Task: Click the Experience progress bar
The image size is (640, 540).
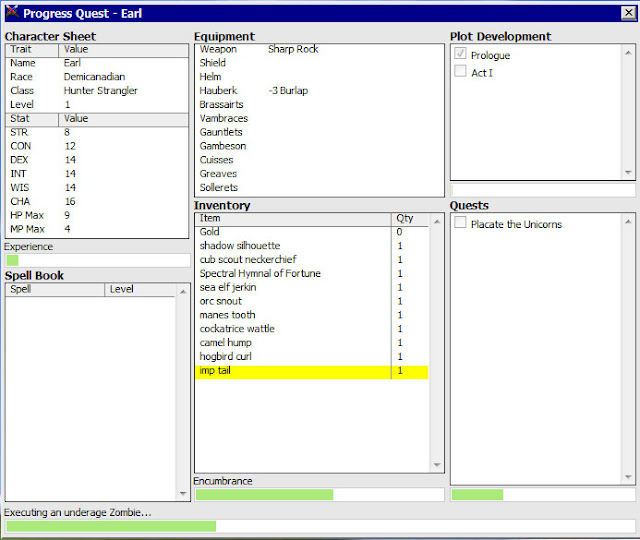Action: coord(98,260)
